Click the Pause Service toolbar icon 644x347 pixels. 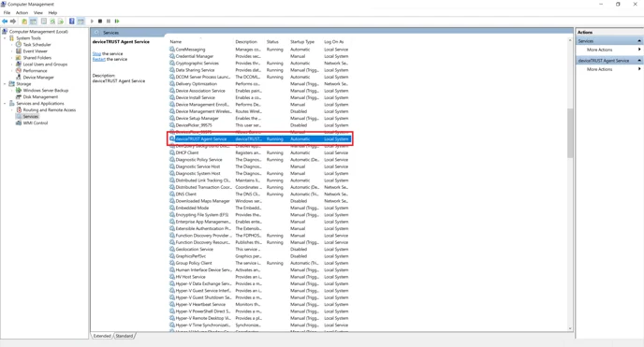tap(109, 22)
